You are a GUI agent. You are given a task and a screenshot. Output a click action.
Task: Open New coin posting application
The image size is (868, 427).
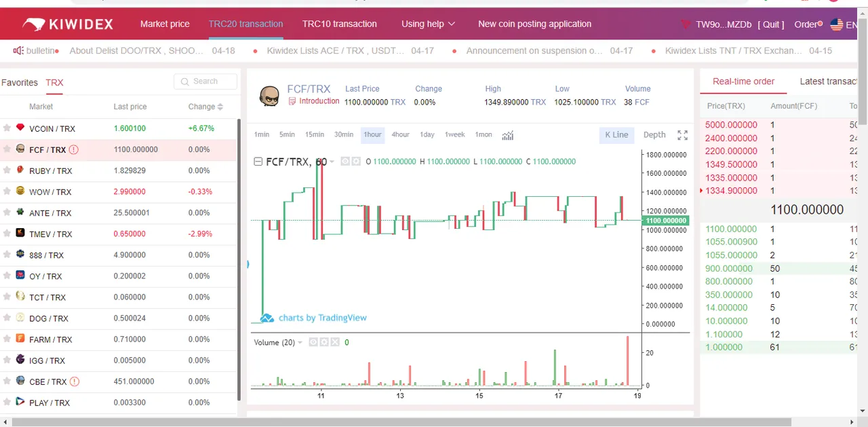click(534, 24)
